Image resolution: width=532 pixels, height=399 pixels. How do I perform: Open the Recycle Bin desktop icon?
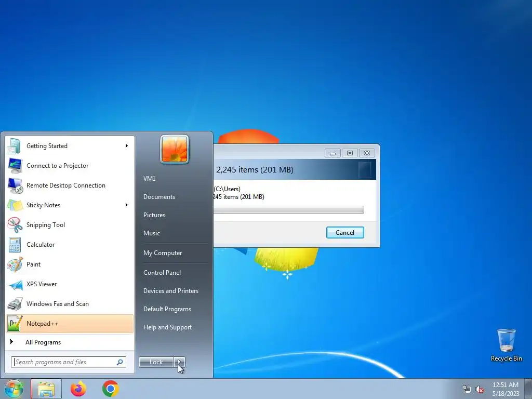click(x=506, y=345)
